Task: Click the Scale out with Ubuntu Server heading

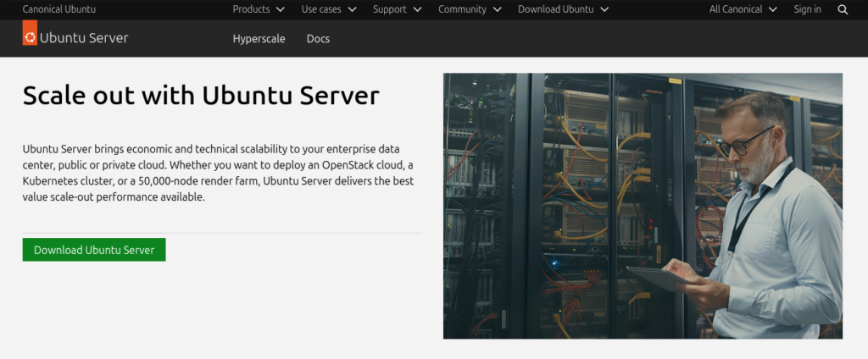Action: pos(201,96)
